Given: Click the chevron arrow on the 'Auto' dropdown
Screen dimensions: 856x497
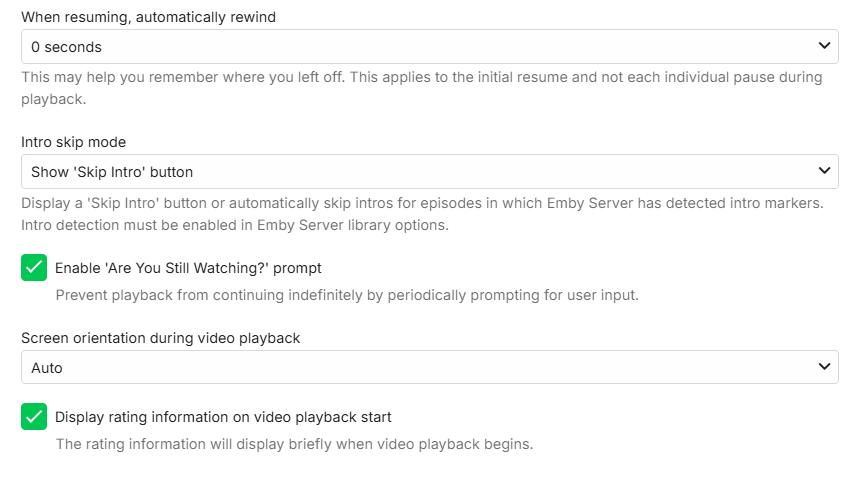Looking at the screenshot, I should [x=825, y=367].
